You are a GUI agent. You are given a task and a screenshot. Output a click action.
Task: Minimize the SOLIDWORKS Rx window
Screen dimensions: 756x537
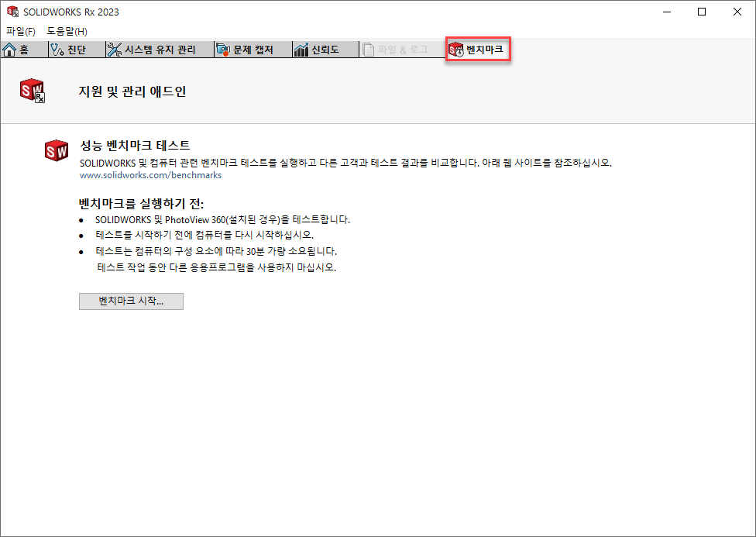667,12
